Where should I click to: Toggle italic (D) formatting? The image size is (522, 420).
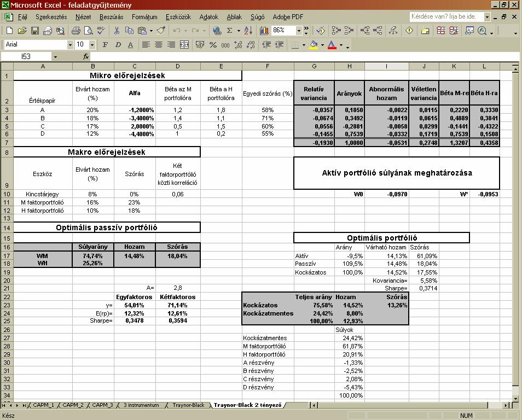coord(118,45)
